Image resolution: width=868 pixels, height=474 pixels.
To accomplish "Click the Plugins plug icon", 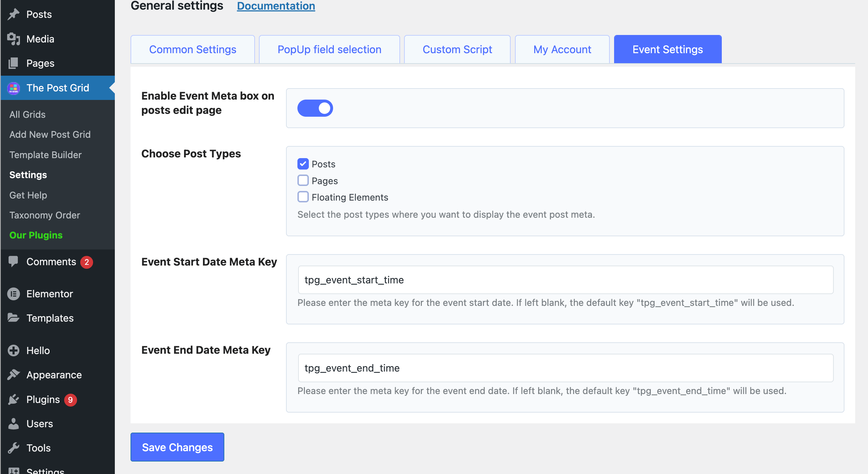I will (x=14, y=399).
